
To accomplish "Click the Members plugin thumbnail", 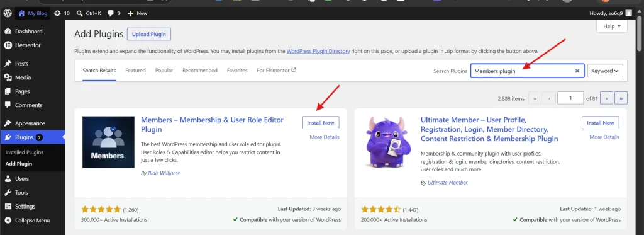I will [108, 142].
